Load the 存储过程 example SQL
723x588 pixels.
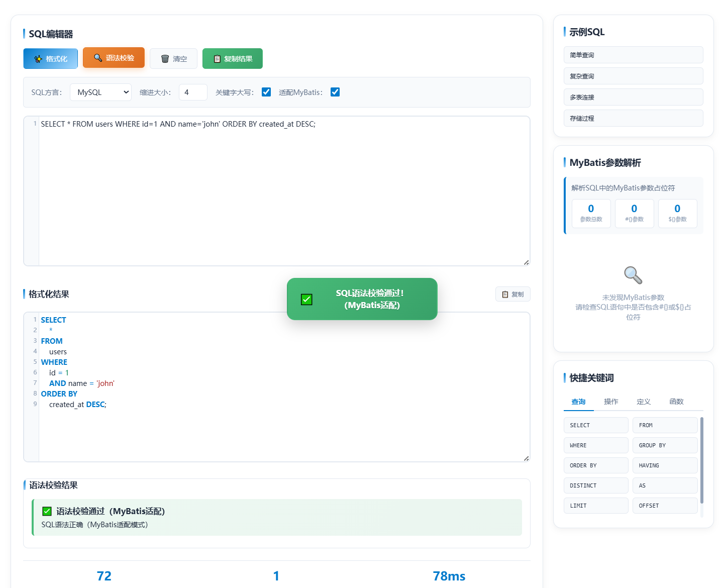pyautogui.click(x=633, y=119)
